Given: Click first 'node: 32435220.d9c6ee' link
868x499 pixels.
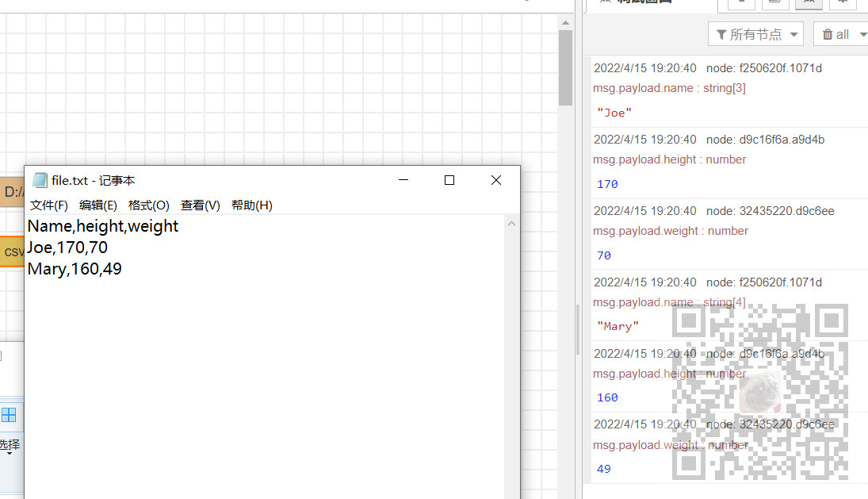Looking at the screenshot, I should [770, 211].
